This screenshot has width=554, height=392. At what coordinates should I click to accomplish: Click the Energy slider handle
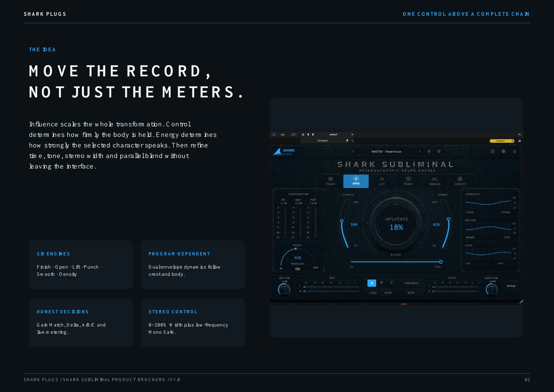pyautogui.click(x=448, y=219)
